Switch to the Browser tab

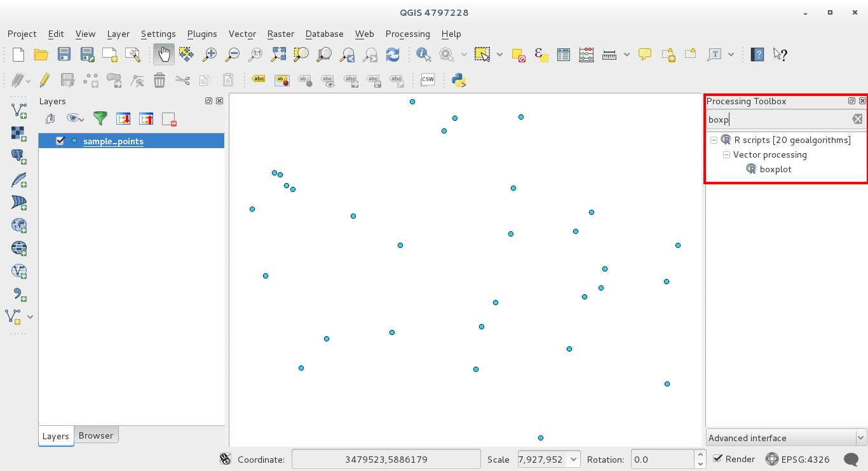coord(96,435)
